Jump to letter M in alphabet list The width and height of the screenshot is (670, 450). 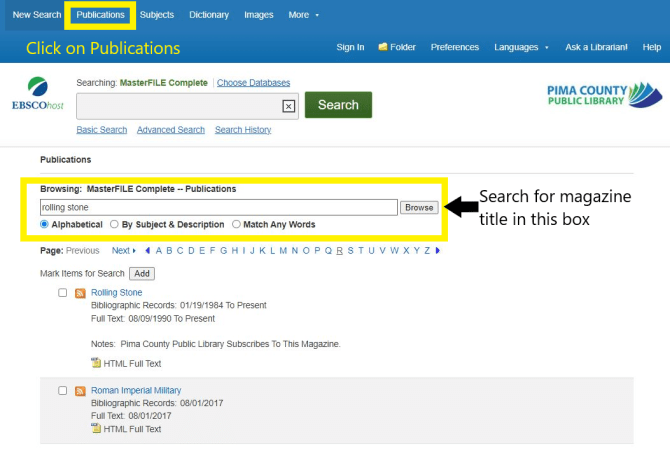[x=283, y=250]
